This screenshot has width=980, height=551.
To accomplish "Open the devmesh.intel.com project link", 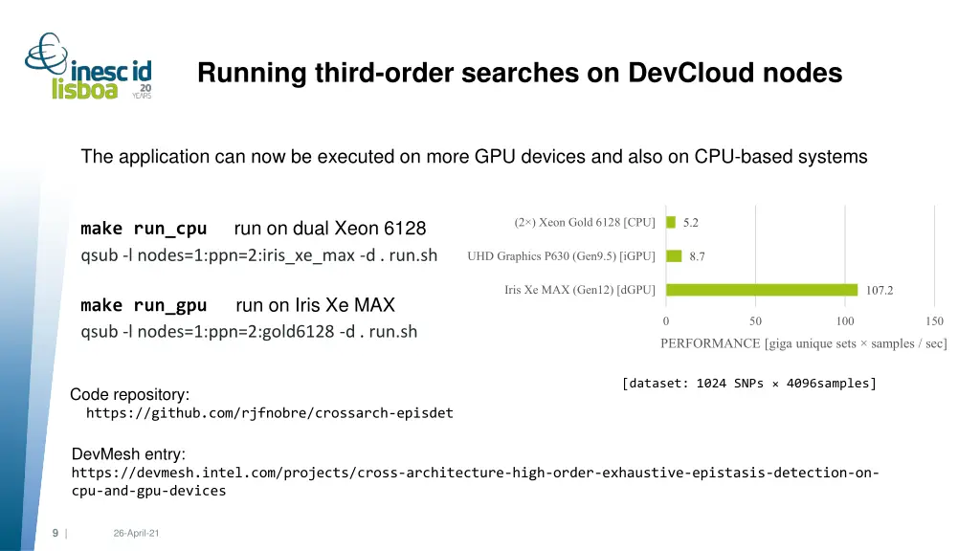I will pos(475,482).
